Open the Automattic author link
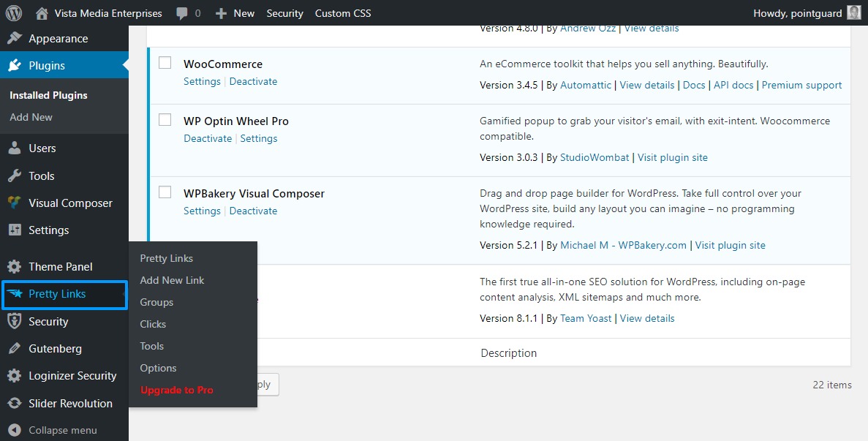This screenshot has height=441, width=868. [586, 86]
